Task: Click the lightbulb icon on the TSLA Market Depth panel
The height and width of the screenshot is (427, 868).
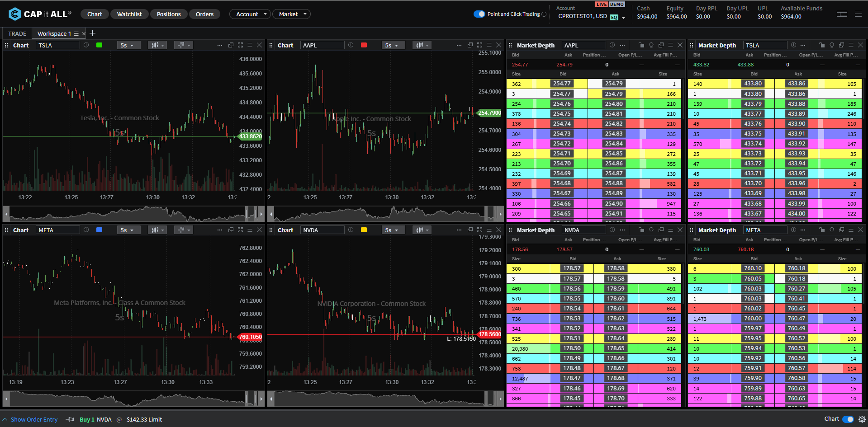Action: (x=831, y=45)
